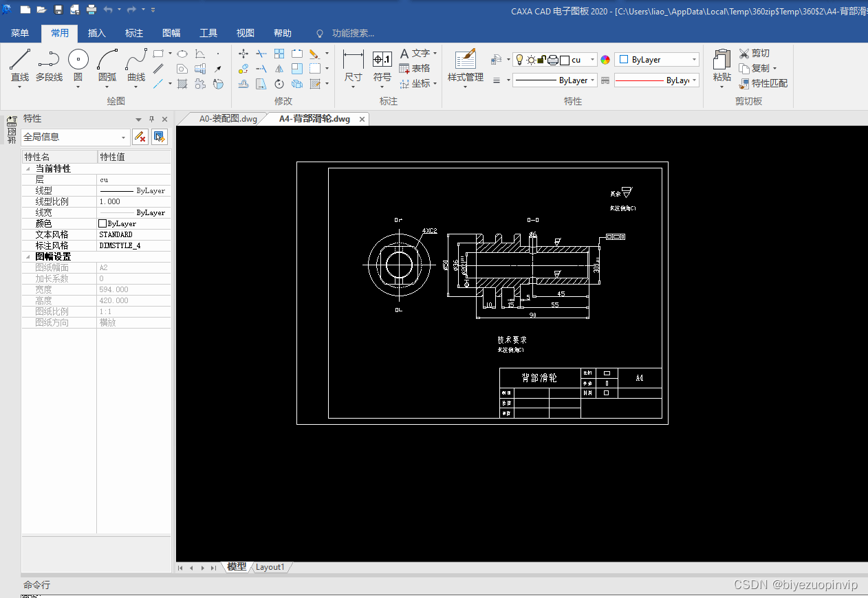Click the 特性匹配 match properties button

point(763,83)
